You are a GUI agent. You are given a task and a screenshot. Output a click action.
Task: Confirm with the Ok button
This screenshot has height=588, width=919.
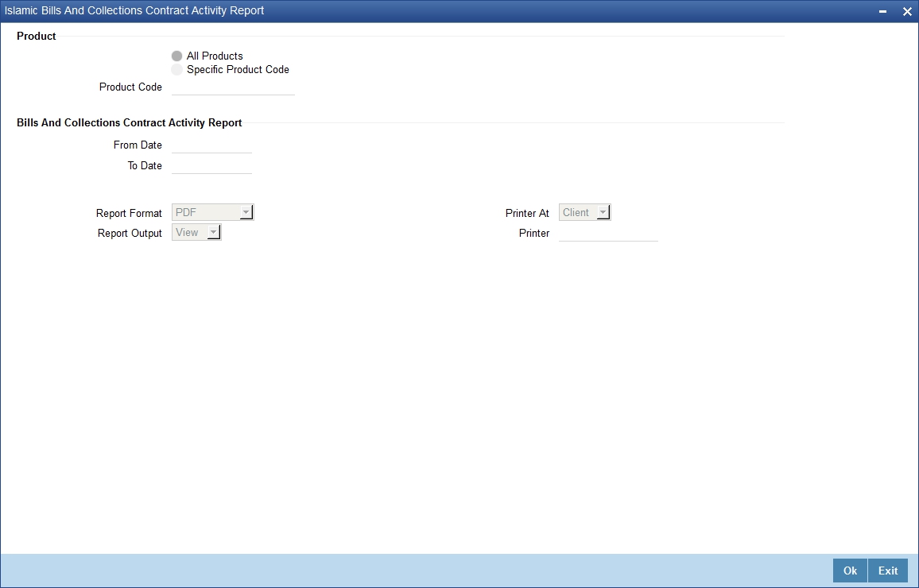click(850, 571)
